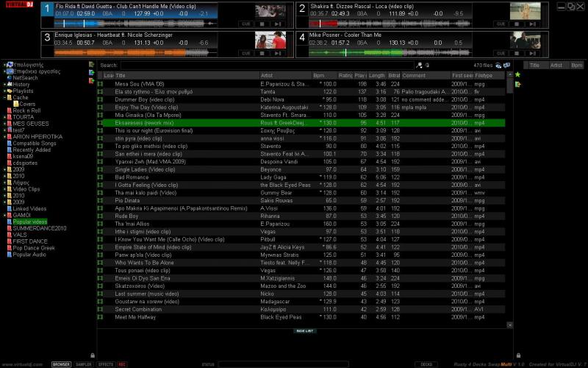
Task: Select deck number 3 badge
Action: click(47, 38)
